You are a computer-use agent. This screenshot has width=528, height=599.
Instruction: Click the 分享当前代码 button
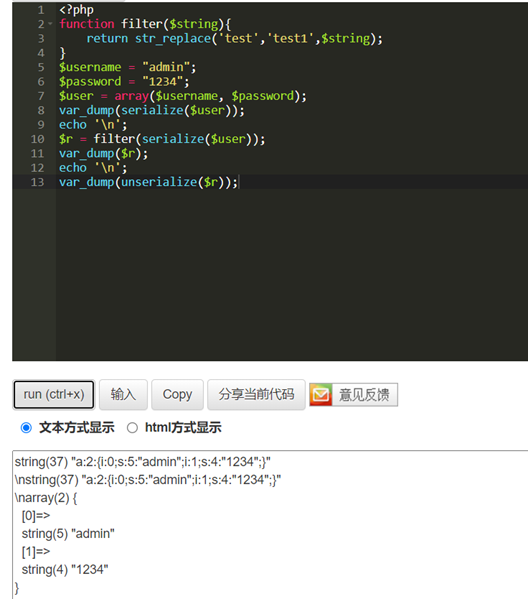click(256, 394)
